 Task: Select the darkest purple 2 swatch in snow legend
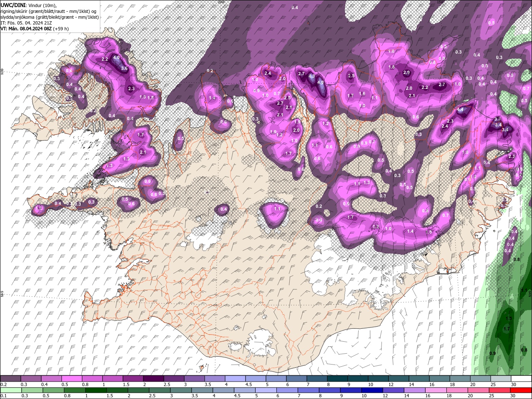[153, 379]
